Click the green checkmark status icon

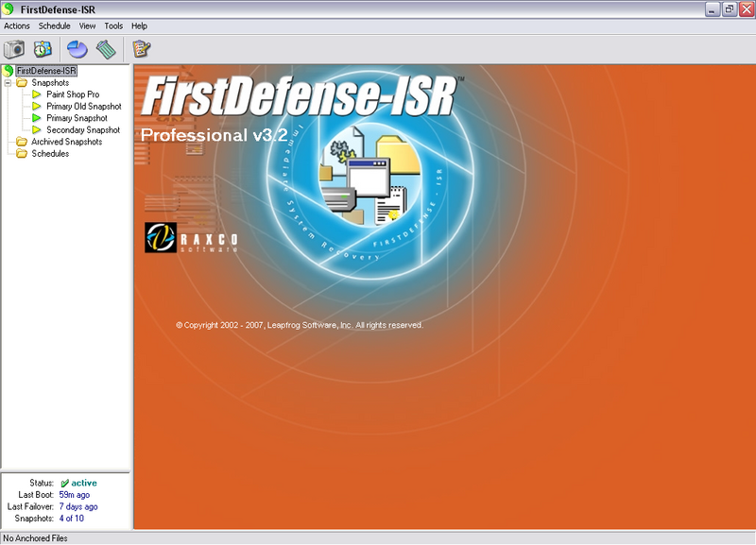tap(64, 483)
